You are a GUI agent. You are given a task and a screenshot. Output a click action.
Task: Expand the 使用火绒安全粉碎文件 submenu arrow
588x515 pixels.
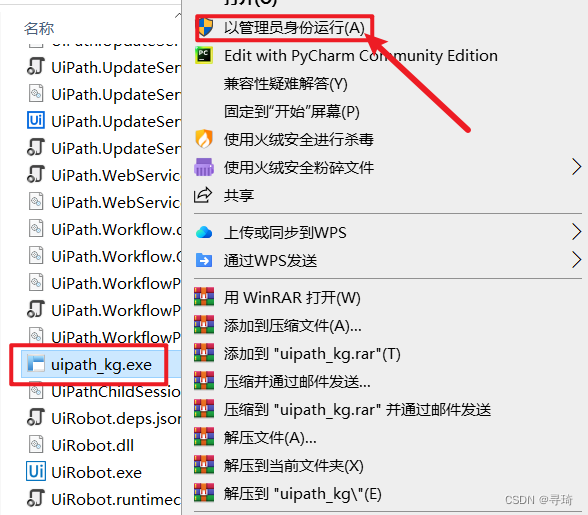577,167
